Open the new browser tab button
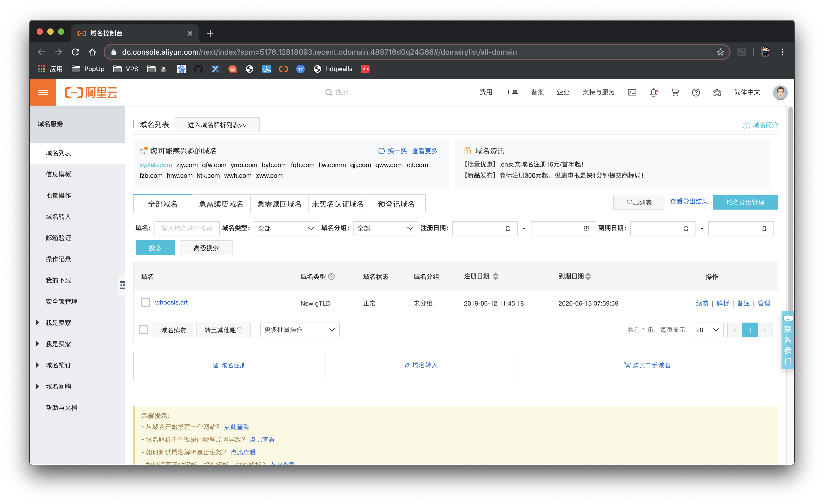The width and height of the screenshot is (824, 504). click(210, 33)
